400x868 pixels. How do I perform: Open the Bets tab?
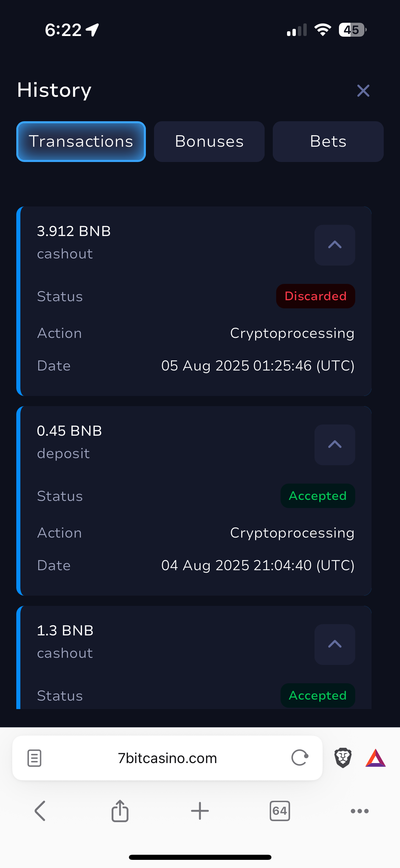[x=328, y=142]
